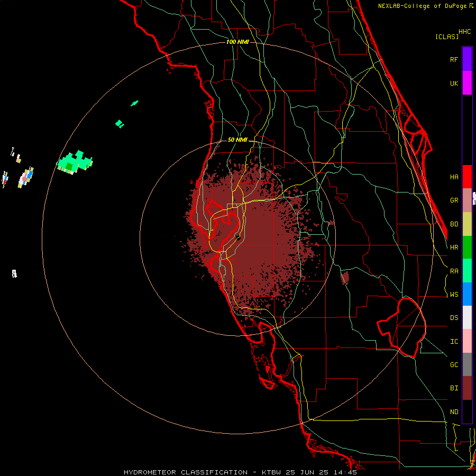Click the ND legend label
Screen dimensions: 476x476
coord(454,412)
